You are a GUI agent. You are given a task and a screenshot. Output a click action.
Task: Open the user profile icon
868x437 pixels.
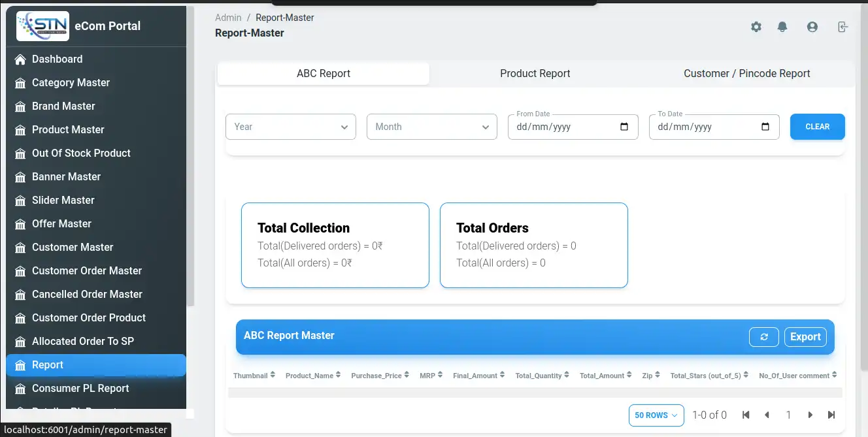click(x=812, y=27)
